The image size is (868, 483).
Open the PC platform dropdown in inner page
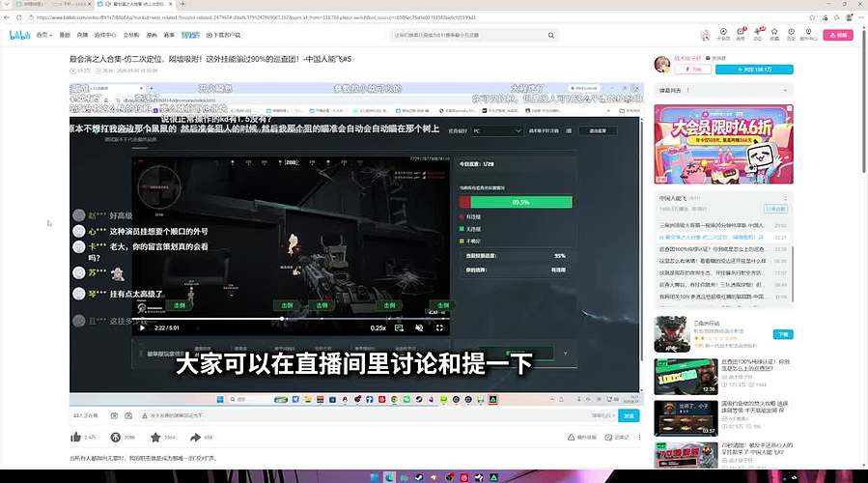(x=496, y=130)
